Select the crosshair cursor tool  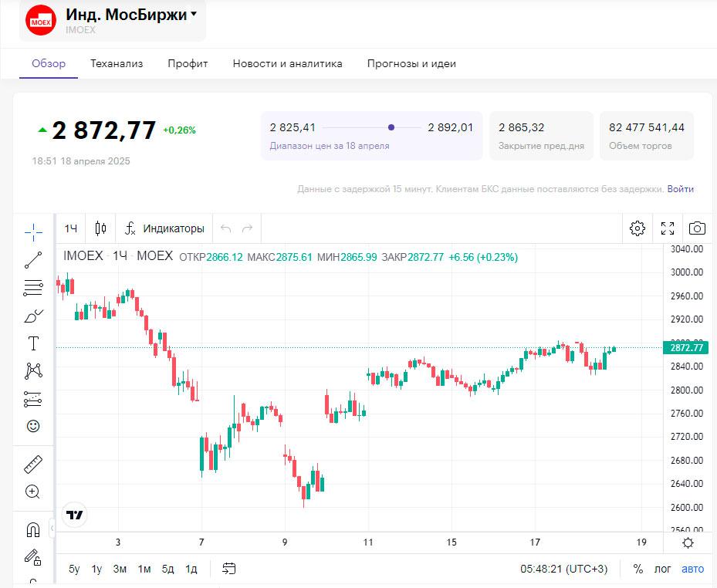[33, 231]
